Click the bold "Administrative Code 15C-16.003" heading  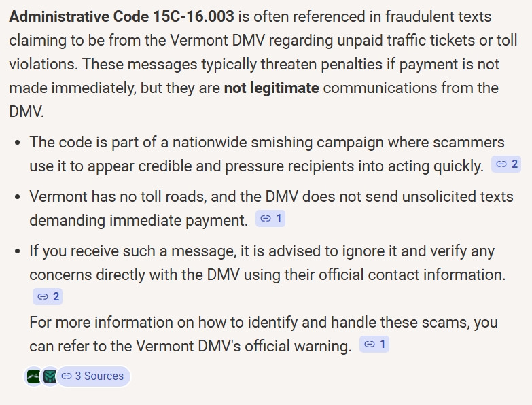[x=122, y=16]
